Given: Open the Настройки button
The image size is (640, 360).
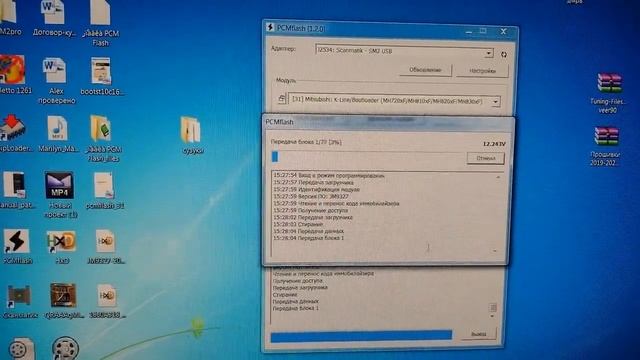Looking at the screenshot, I should click(482, 71).
